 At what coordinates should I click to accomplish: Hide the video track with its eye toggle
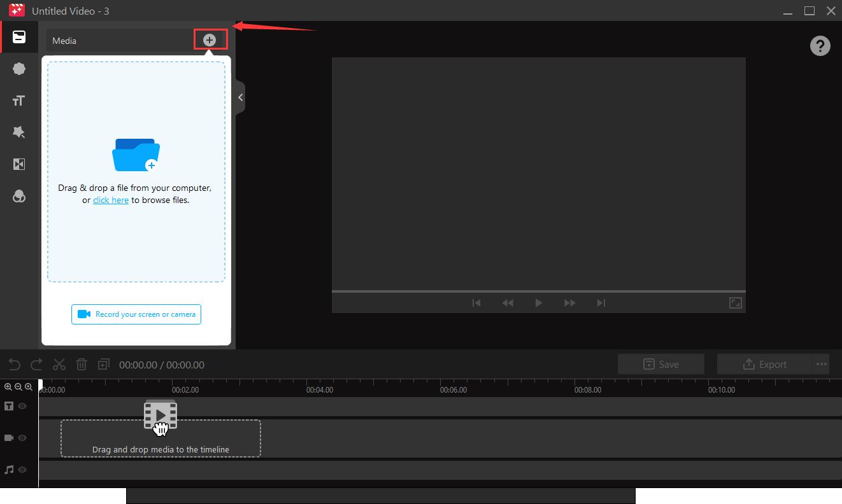(23, 438)
